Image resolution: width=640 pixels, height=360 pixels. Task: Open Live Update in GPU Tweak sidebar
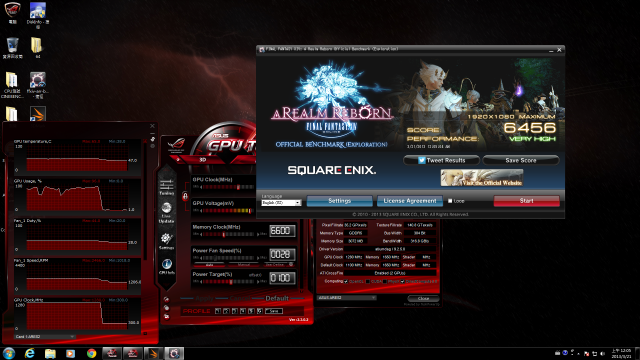tap(167, 213)
